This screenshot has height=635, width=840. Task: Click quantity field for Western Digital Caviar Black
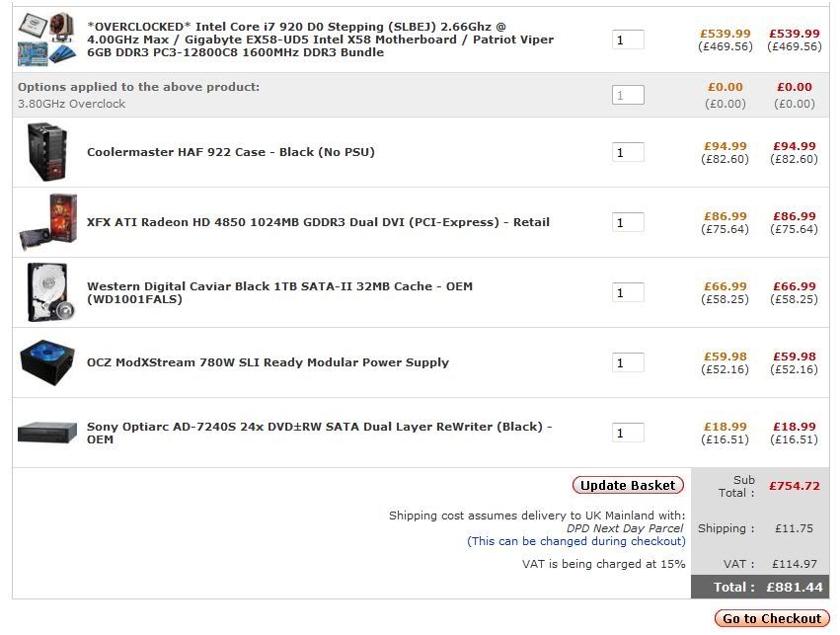(628, 292)
